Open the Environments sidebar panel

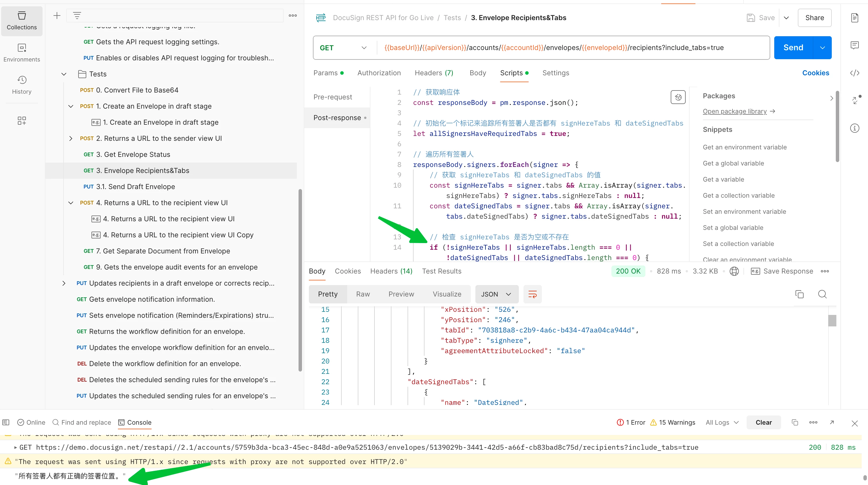point(22,53)
